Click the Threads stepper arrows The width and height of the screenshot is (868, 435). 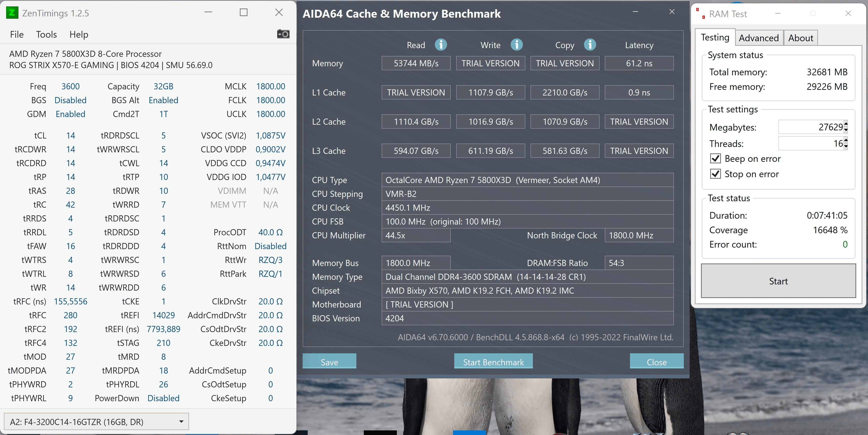tap(846, 143)
